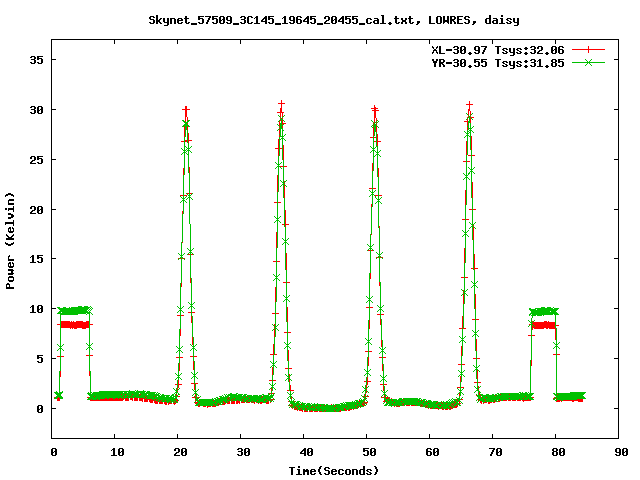Click the y-axis tick label 10
The width and height of the screenshot is (640, 480).
36,309
